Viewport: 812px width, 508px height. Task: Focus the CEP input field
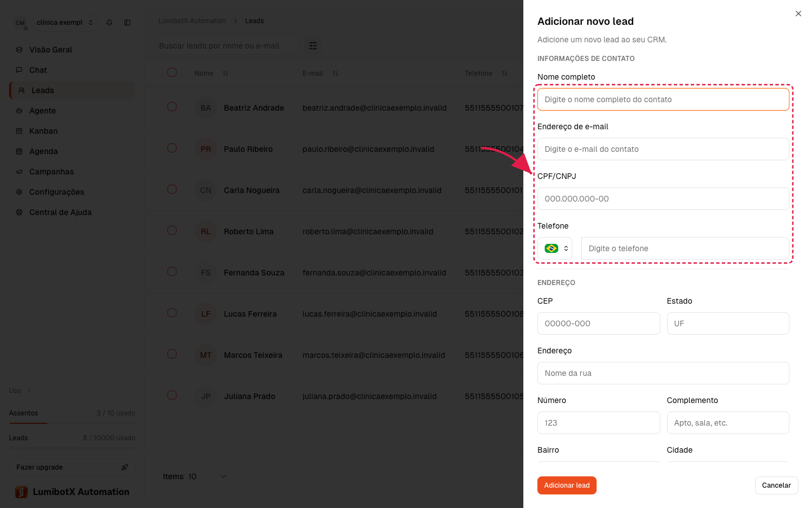(599, 323)
